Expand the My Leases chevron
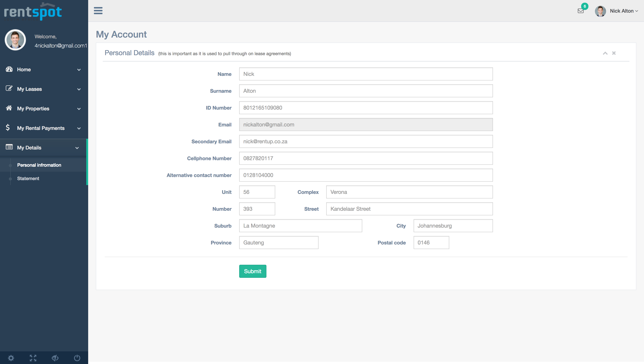Screen dimensions: 644x364 tap(79, 89)
